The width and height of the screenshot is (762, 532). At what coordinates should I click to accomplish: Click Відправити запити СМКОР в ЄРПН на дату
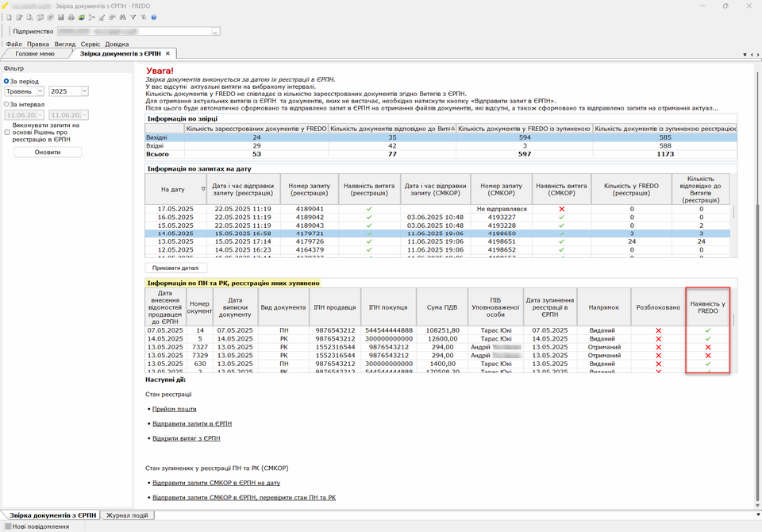(216, 483)
